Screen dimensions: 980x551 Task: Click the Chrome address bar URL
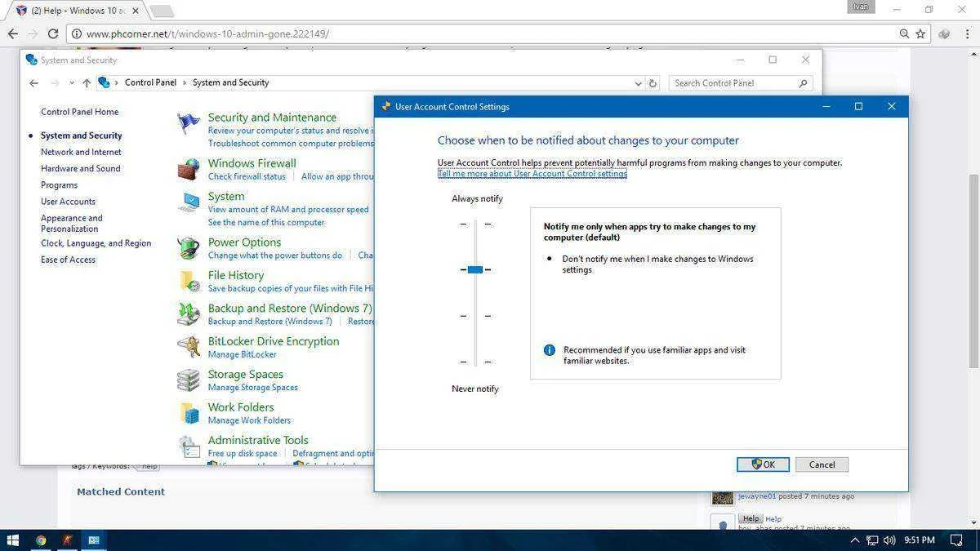[207, 34]
